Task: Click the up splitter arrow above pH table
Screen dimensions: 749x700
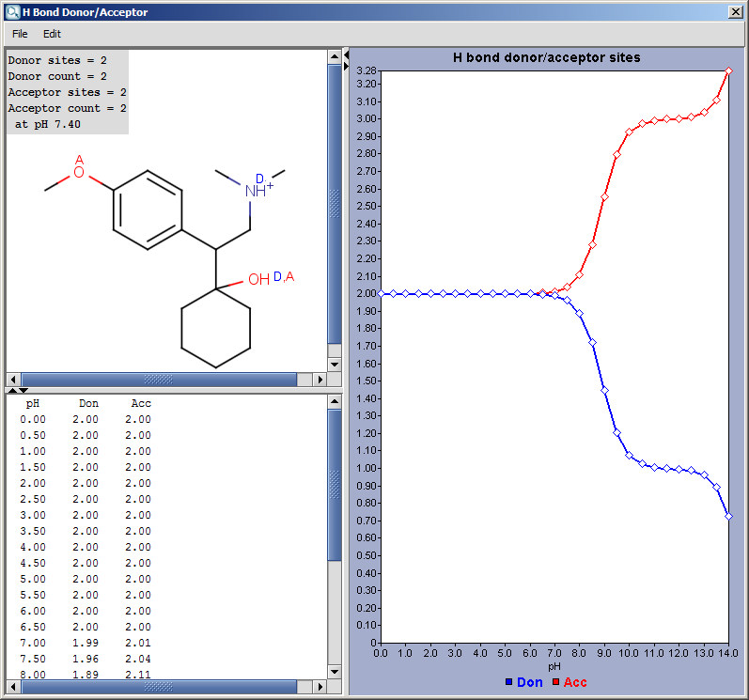Action: tap(12, 389)
